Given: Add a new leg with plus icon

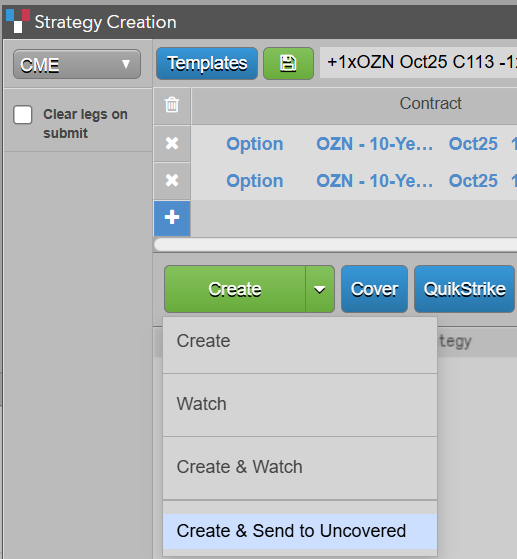Looking at the screenshot, I should [x=172, y=217].
